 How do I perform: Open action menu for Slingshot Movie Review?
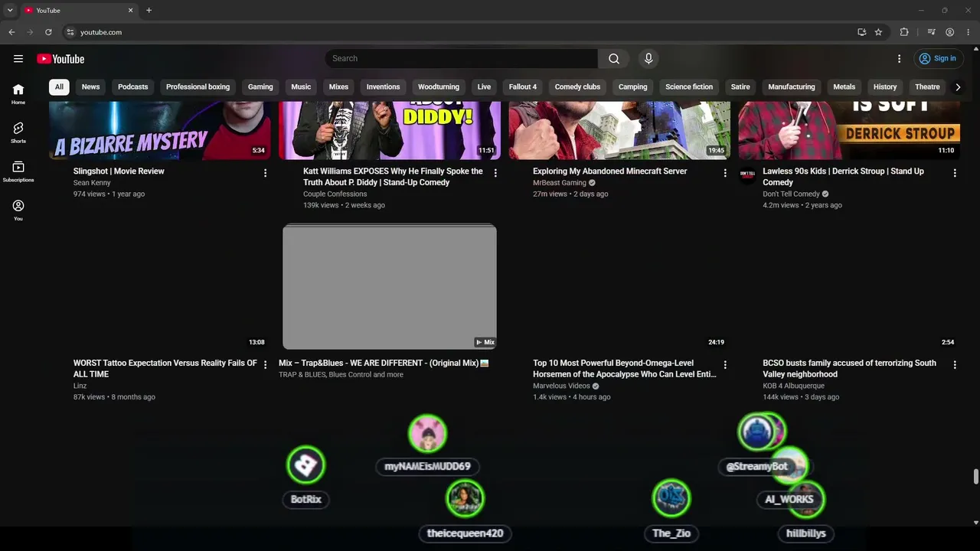tap(266, 174)
